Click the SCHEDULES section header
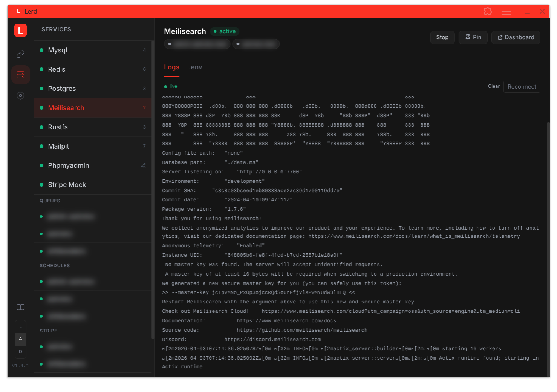This screenshot has height=392, width=557. click(x=55, y=266)
